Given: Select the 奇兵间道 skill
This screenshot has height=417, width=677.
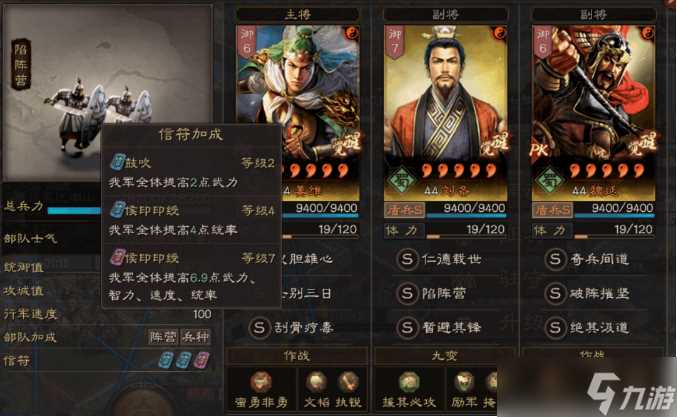Looking at the screenshot, I should pos(586,259).
